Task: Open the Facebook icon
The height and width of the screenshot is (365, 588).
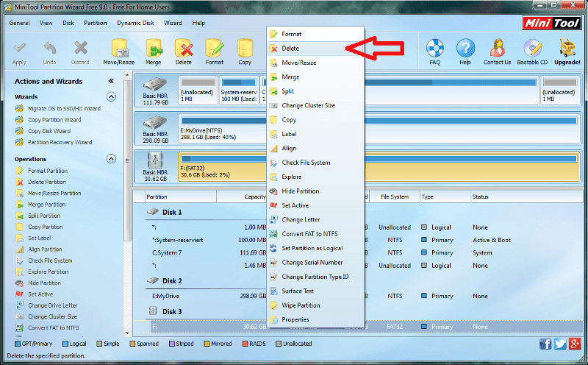Action: tap(545, 344)
